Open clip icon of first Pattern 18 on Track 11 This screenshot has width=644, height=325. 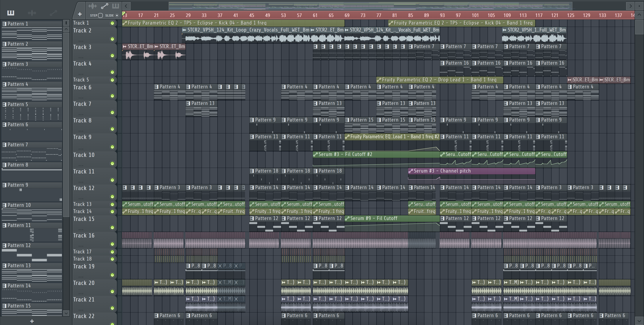[252, 171]
